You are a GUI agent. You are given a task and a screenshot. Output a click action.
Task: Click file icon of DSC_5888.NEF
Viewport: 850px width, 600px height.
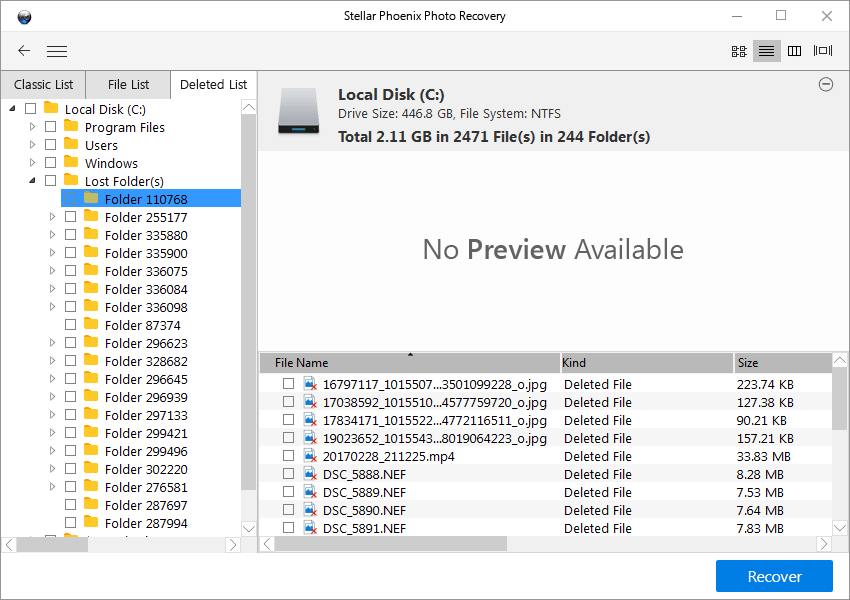pos(310,474)
